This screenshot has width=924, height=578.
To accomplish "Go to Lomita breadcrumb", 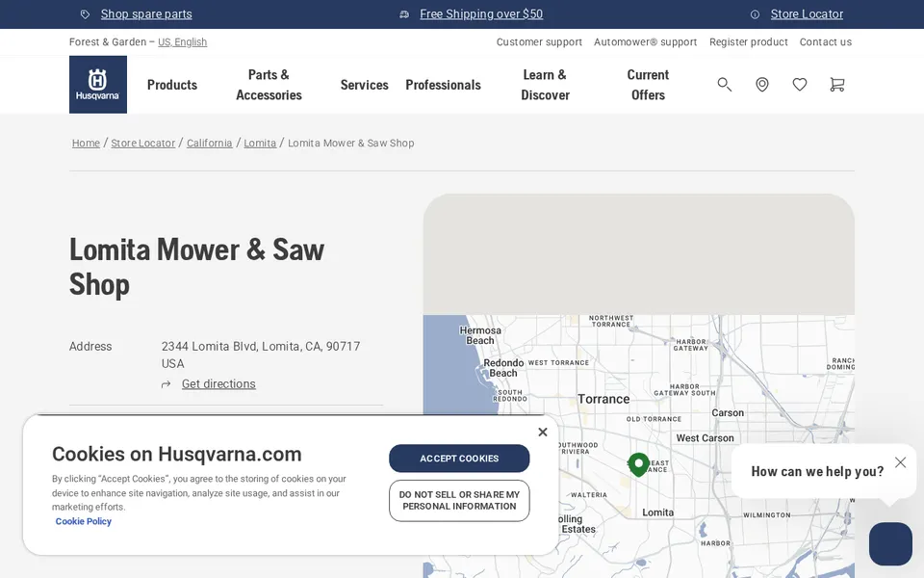I will (260, 144).
